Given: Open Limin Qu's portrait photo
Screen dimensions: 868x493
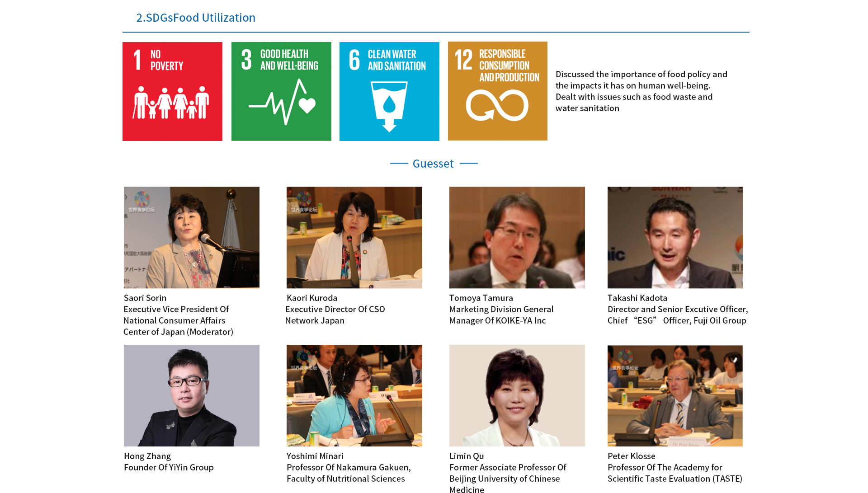Looking at the screenshot, I should coord(517,395).
